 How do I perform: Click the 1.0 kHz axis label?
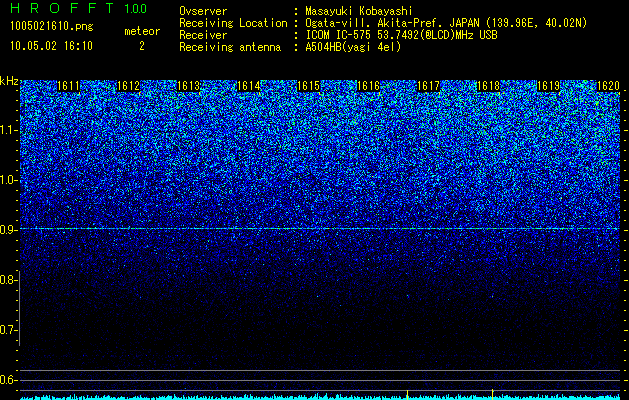pyautogui.click(x=7, y=180)
